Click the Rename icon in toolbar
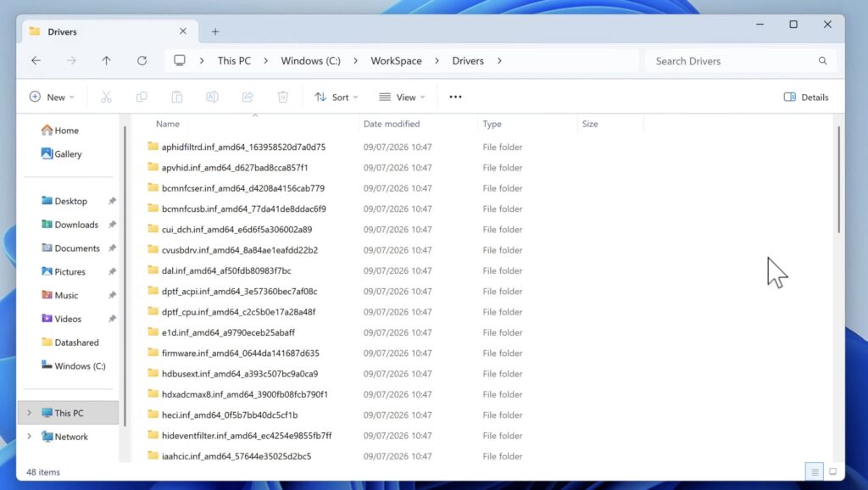The image size is (868, 490). click(212, 97)
